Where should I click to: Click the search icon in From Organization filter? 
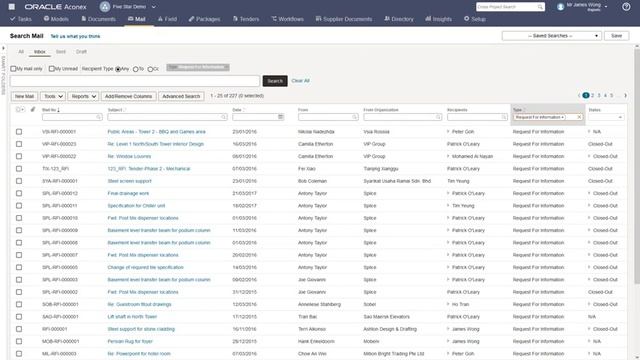438,117
